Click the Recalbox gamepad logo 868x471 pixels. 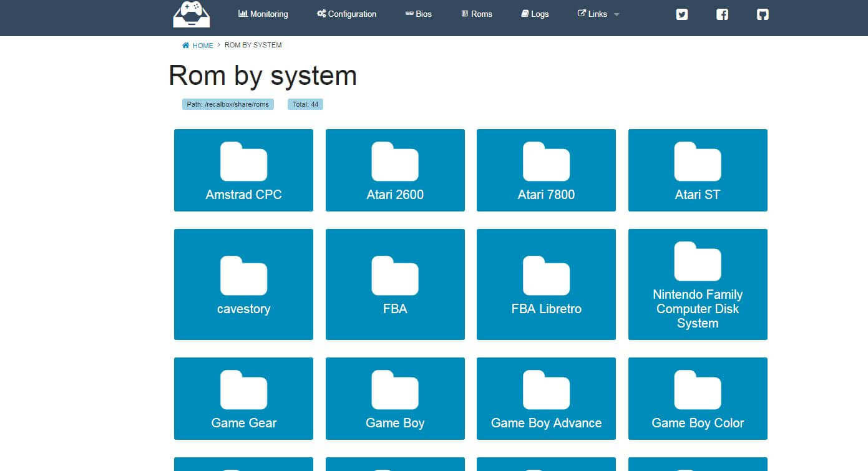(x=192, y=14)
